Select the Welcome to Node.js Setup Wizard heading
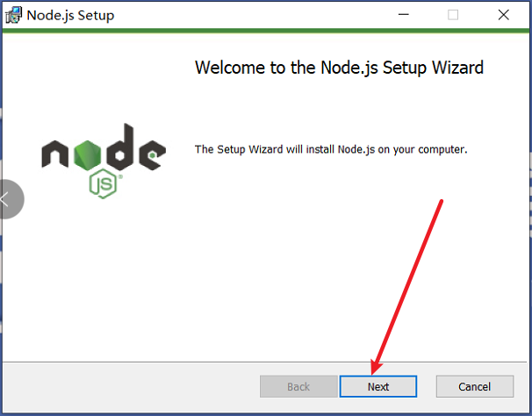This screenshot has height=416, width=532. pos(339,68)
